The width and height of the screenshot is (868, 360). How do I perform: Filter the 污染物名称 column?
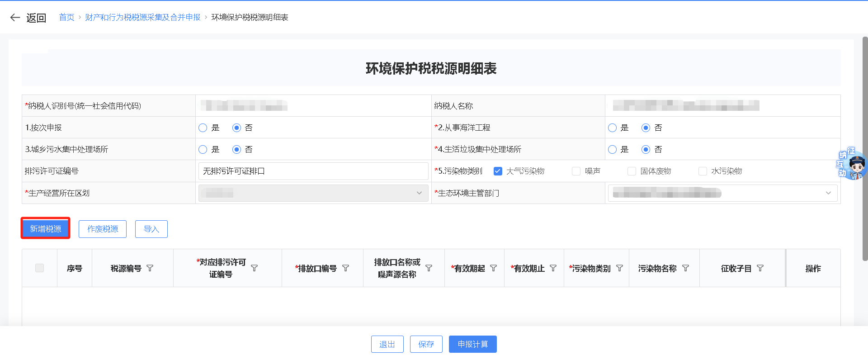click(x=686, y=268)
